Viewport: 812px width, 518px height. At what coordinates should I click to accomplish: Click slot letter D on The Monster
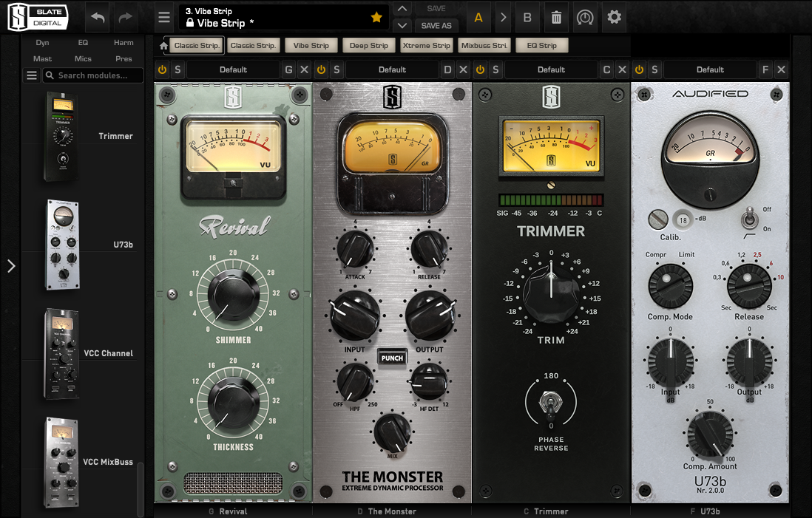(447, 69)
